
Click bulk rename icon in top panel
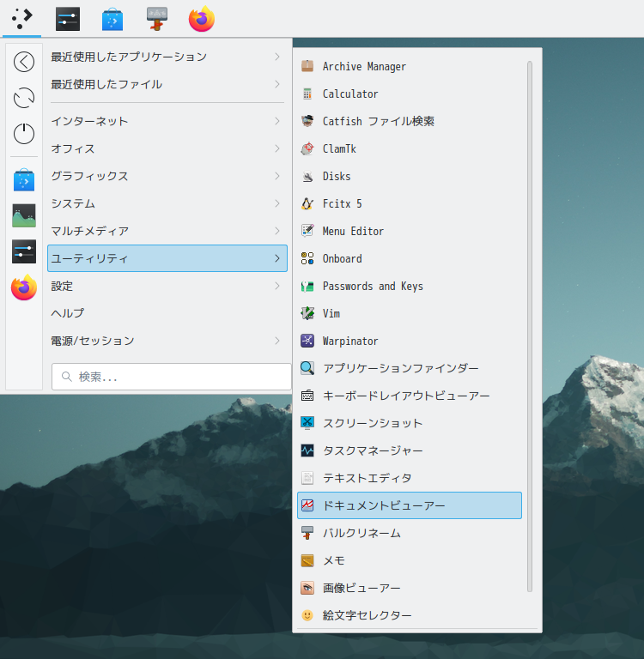click(x=157, y=19)
